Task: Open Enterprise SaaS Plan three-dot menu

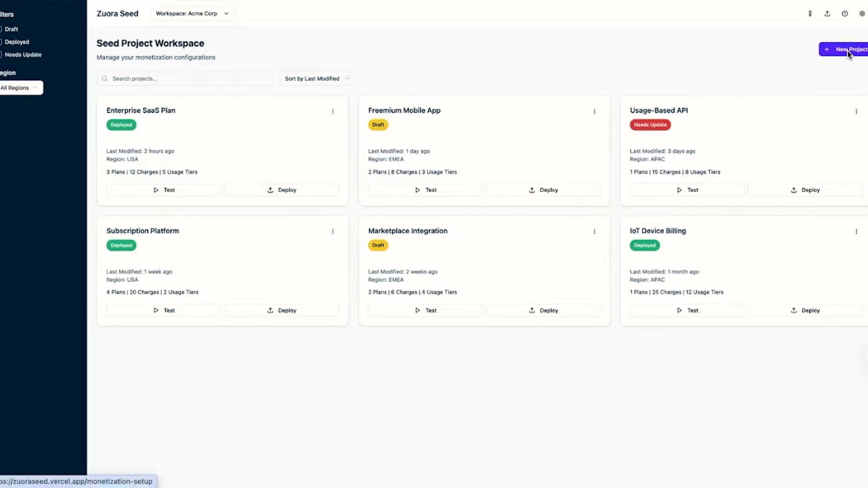Action: (x=333, y=111)
